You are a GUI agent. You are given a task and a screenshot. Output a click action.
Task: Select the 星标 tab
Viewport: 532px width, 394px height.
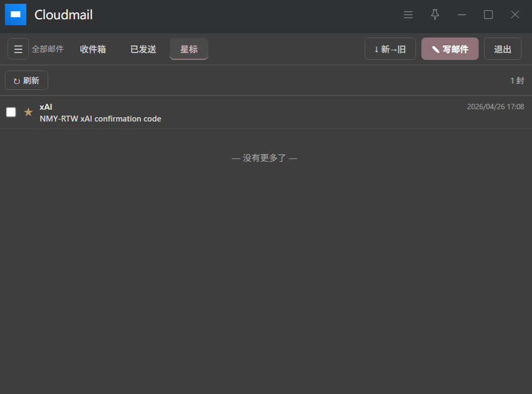pyautogui.click(x=189, y=49)
